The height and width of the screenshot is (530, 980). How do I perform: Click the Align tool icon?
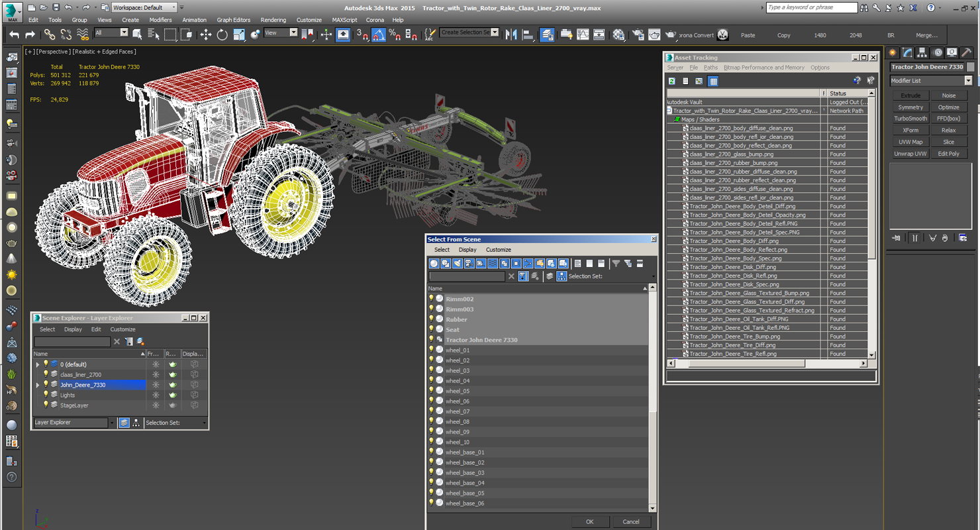point(528,34)
